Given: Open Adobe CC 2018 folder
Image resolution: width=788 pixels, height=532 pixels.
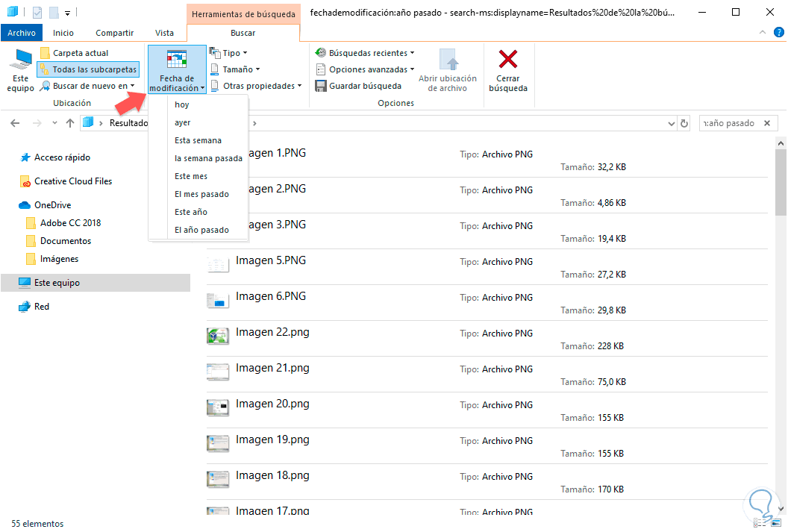Looking at the screenshot, I should click(x=63, y=223).
